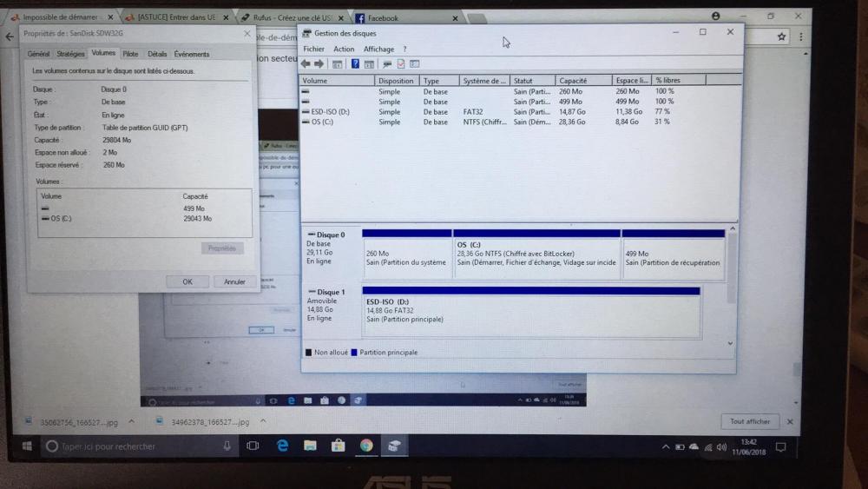Switch to Détails tab
The image size is (868, 489).
pos(157,54)
